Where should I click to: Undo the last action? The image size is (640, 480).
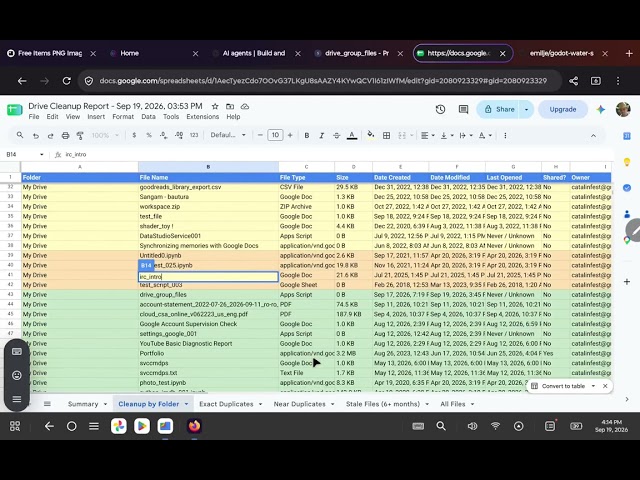point(36,136)
